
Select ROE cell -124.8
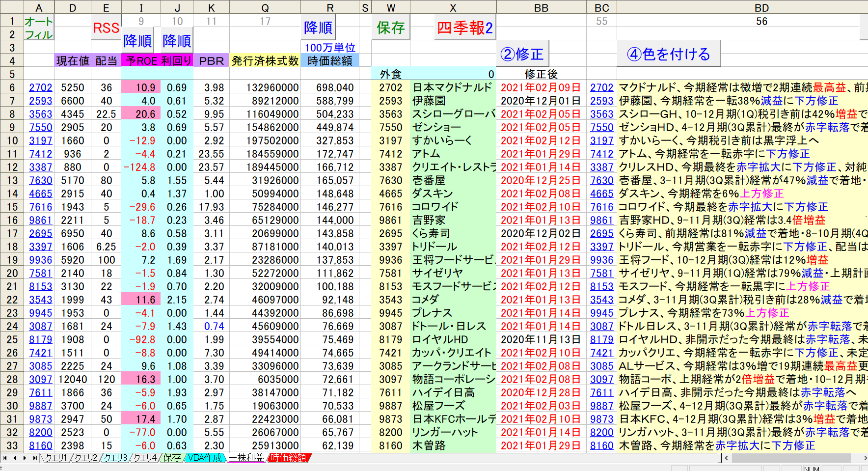point(141,167)
